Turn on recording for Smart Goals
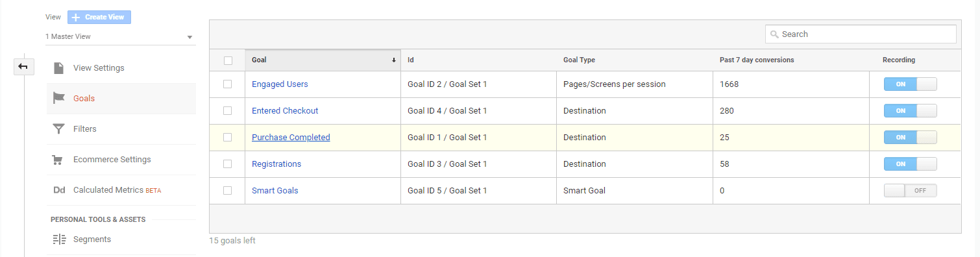 pyautogui.click(x=910, y=191)
